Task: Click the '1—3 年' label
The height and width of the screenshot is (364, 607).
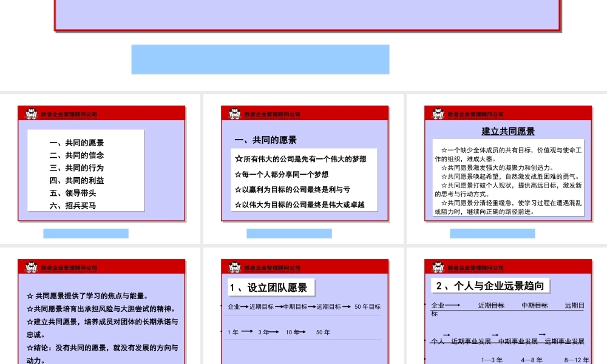Action: coord(492,360)
